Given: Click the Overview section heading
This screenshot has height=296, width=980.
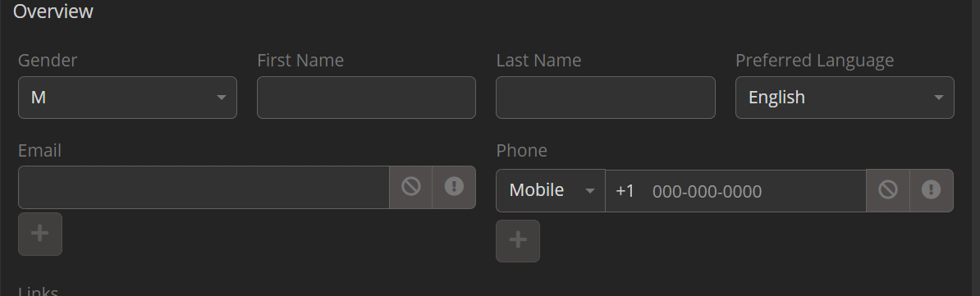Looking at the screenshot, I should pos(53,11).
